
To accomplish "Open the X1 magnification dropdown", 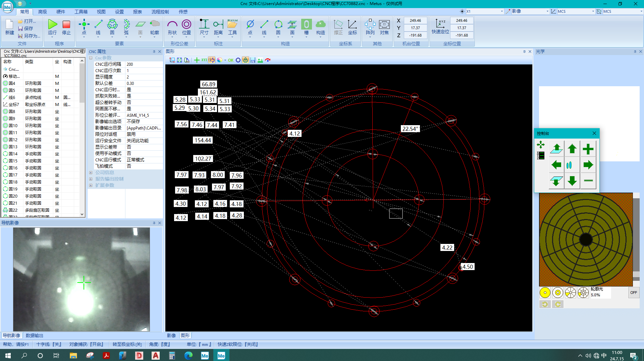I will tap(501, 11).
